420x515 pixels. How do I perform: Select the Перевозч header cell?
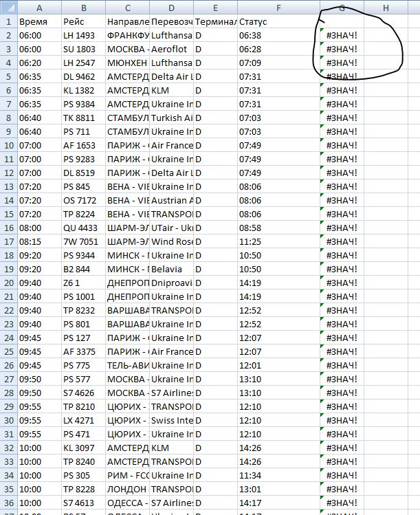coord(171,21)
